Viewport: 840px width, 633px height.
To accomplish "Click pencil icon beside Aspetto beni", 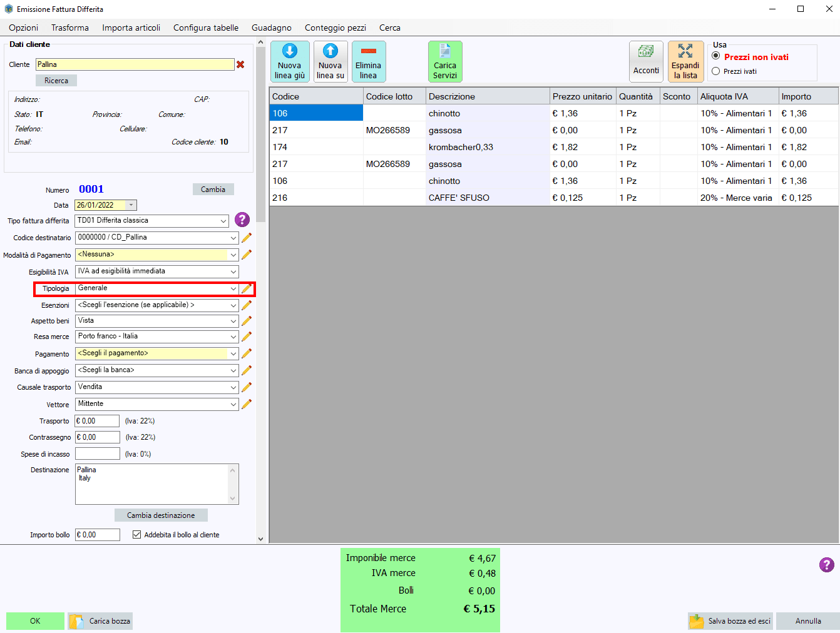I will tap(247, 320).
